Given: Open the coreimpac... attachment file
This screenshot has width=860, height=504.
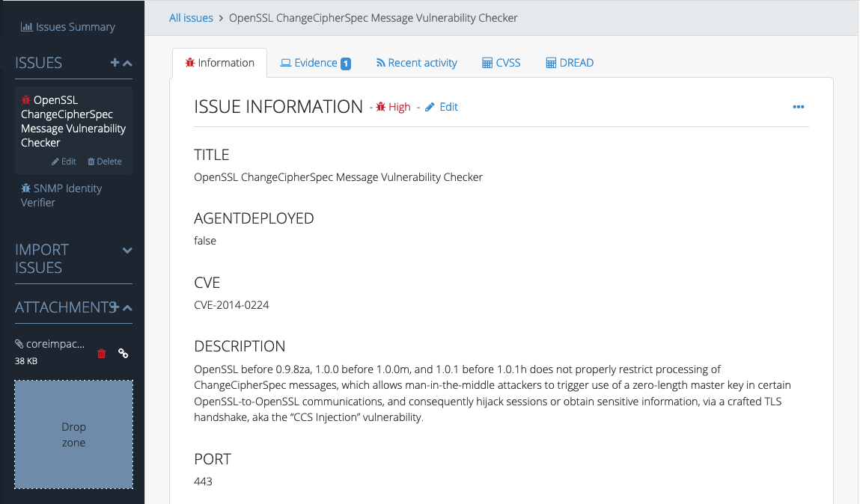Looking at the screenshot, I should [x=55, y=344].
